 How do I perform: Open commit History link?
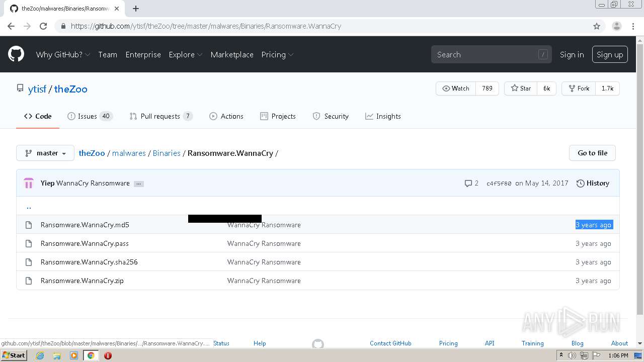(x=593, y=183)
